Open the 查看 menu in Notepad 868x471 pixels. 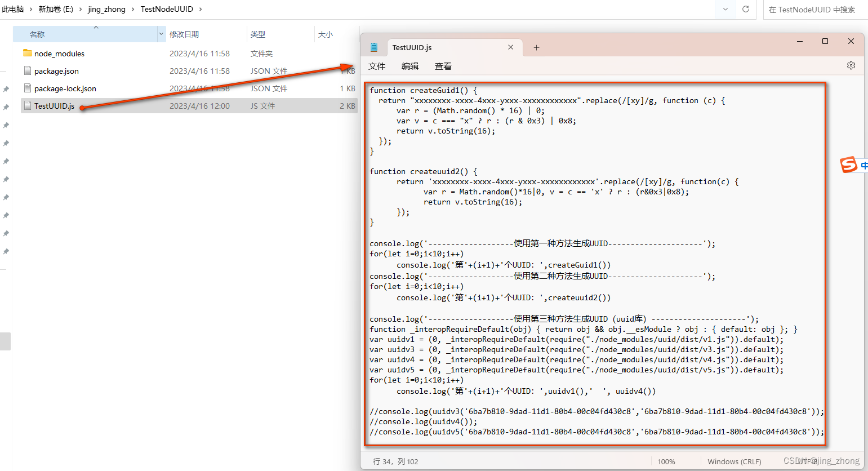(x=443, y=66)
